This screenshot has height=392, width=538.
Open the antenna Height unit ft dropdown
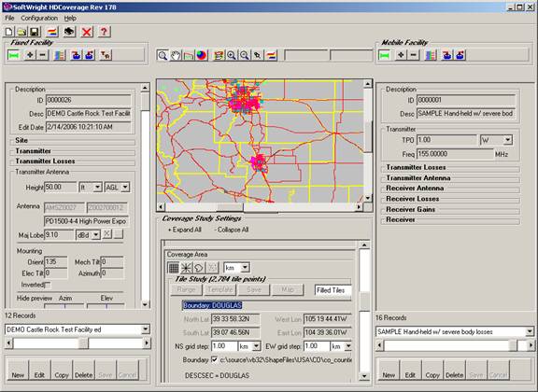coord(97,188)
